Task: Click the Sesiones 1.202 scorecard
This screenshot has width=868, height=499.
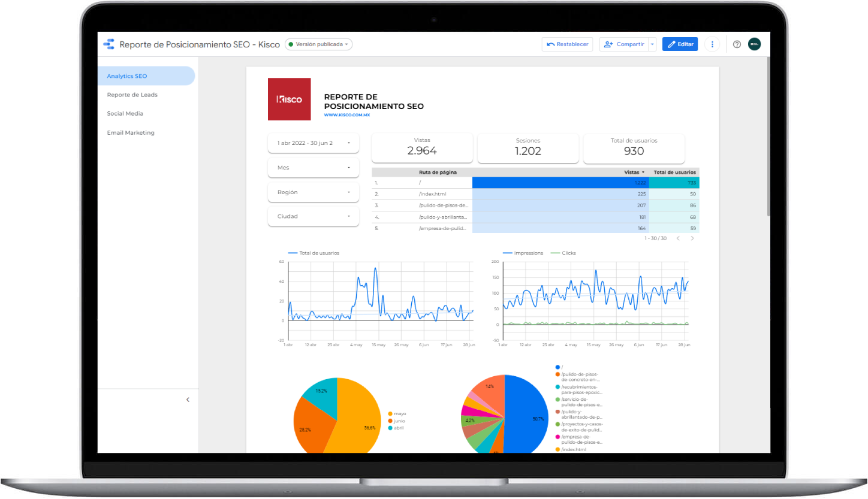Action: pyautogui.click(x=528, y=148)
